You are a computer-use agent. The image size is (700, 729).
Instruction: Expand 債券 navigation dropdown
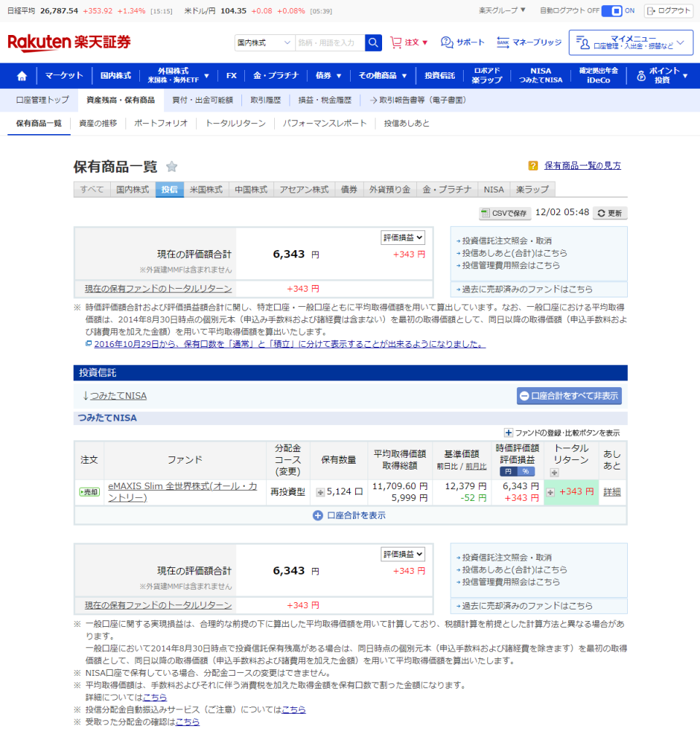328,76
